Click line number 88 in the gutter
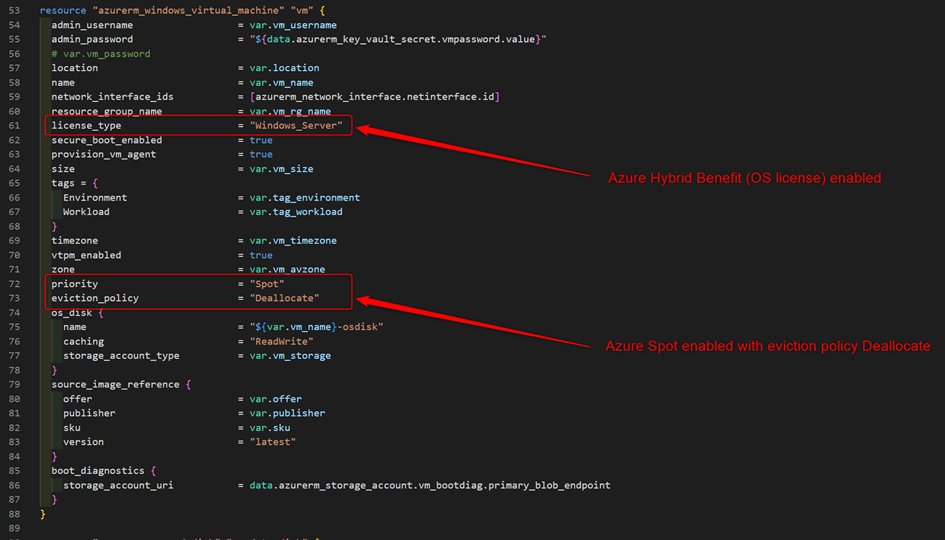Screen dimensions: 945x540 coord(14,513)
